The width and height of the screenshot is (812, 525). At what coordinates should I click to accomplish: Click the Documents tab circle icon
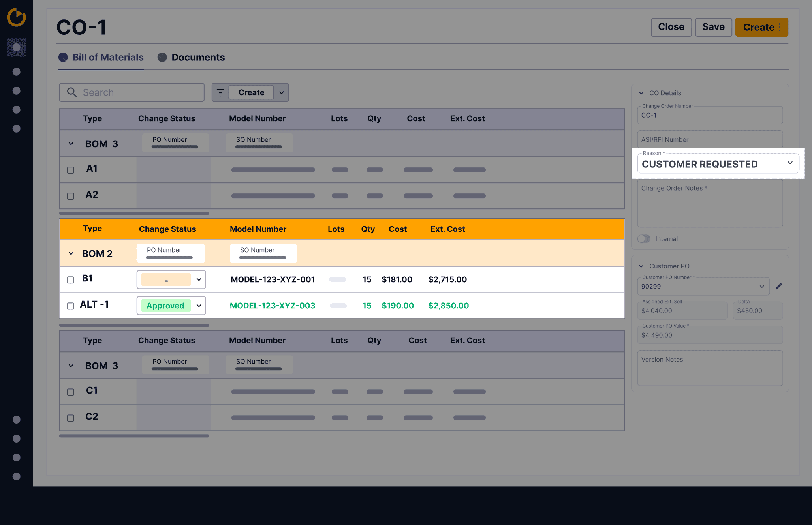click(x=162, y=57)
